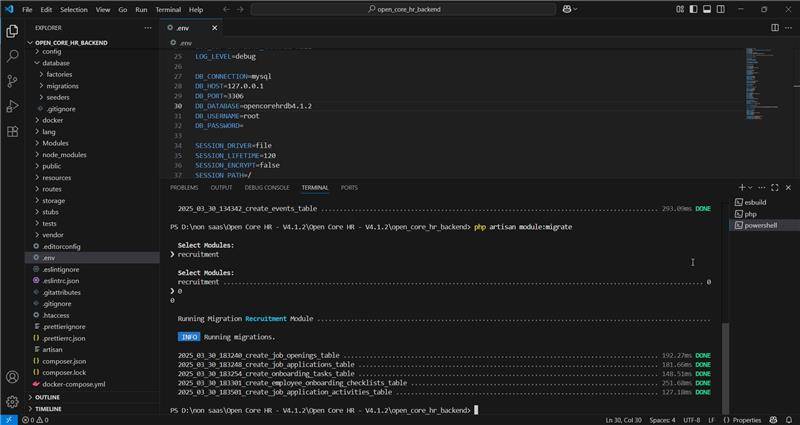The width and height of the screenshot is (800, 425).
Task: Click the open_core_hr_backend command center search
Action: (x=403, y=9)
